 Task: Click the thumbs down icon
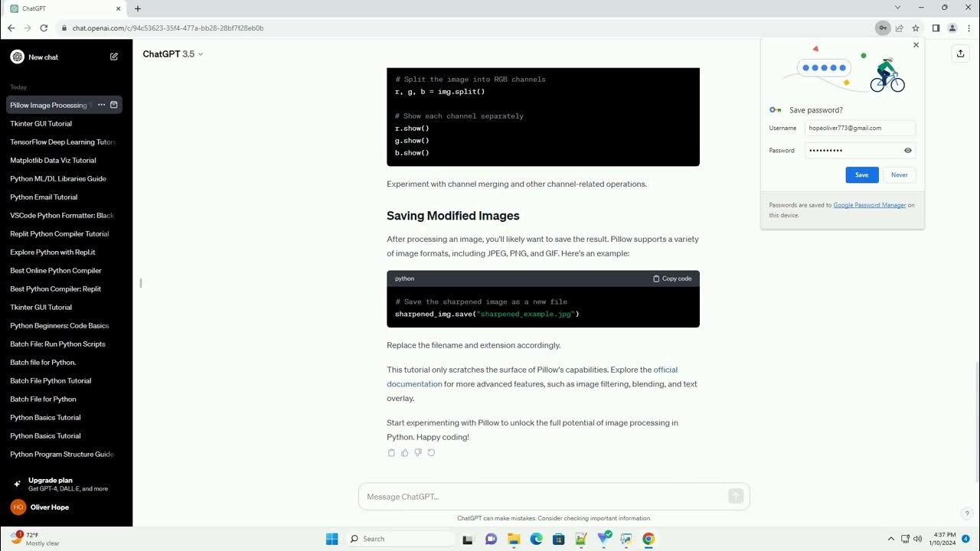click(418, 453)
